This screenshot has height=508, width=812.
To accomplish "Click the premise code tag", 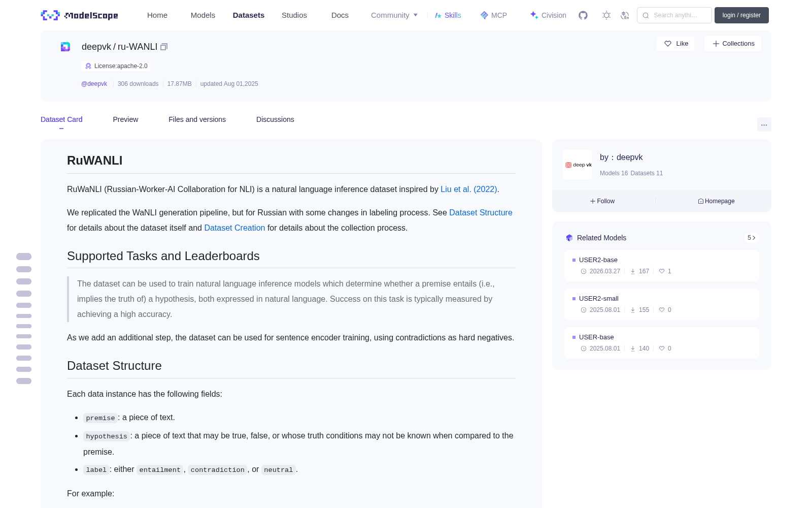I will pos(100,418).
